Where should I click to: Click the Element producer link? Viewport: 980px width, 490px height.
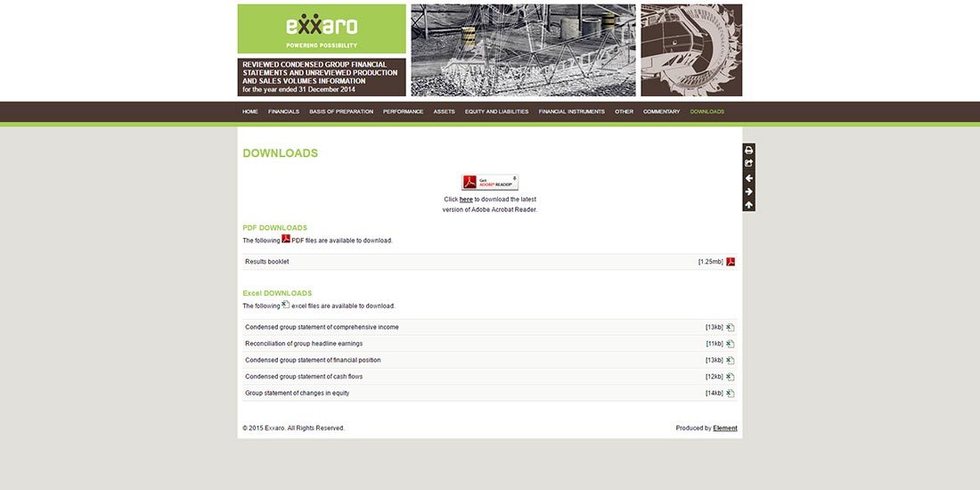tap(725, 429)
